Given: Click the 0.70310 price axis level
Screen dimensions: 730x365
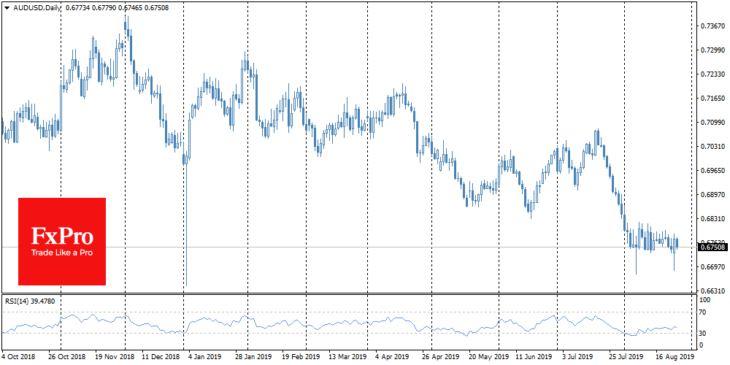Looking at the screenshot, I should click(x=712, y=147).
